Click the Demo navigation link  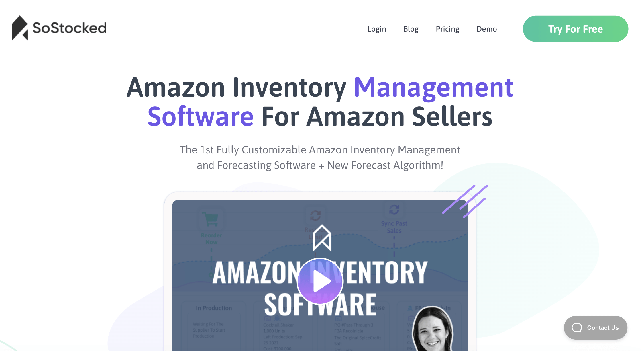487,28
